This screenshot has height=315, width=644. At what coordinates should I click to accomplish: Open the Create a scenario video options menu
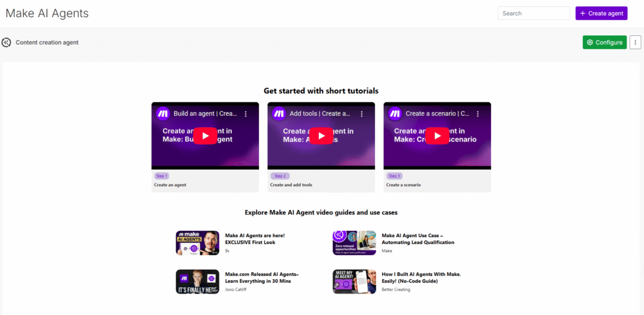pos(478,114)
